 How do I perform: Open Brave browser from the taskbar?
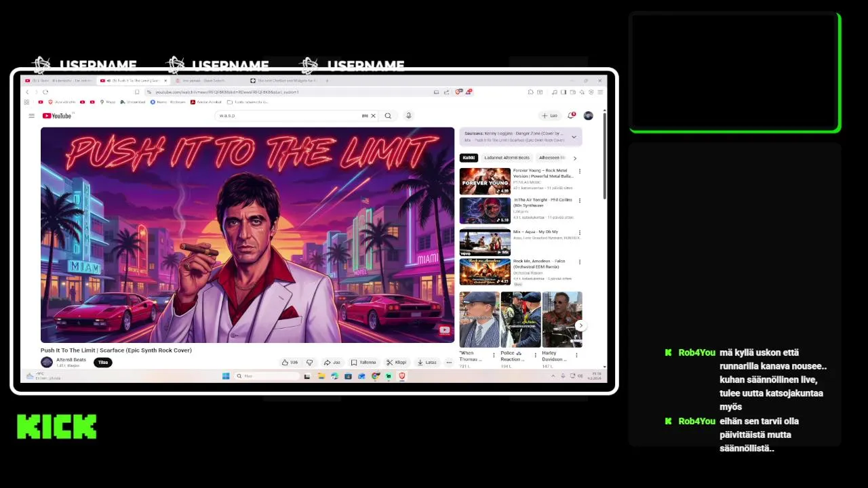pos(401,376)
